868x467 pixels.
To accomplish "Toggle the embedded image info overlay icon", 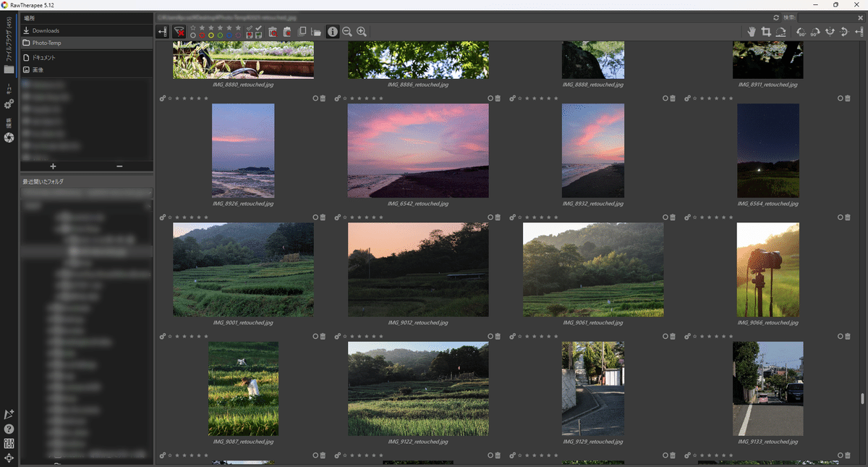I will pos(332,31).
